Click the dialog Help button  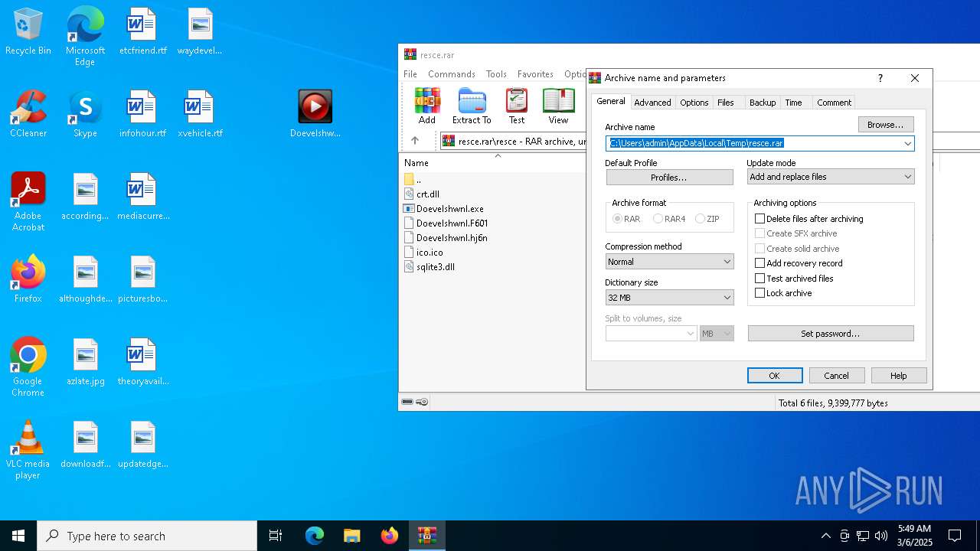899,376
